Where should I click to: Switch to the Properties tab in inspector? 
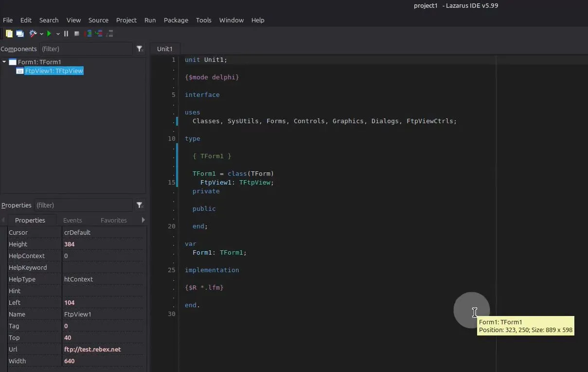point(30,220)
